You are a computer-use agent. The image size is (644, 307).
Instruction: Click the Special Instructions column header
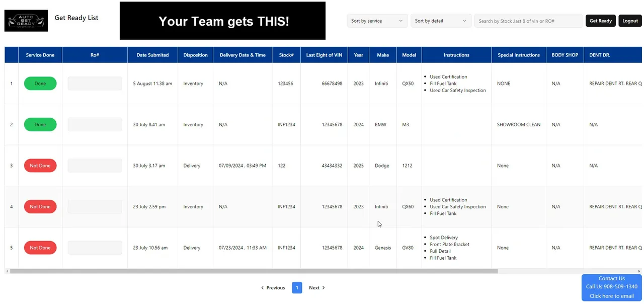pyautogui.click(x=519, y=55)
